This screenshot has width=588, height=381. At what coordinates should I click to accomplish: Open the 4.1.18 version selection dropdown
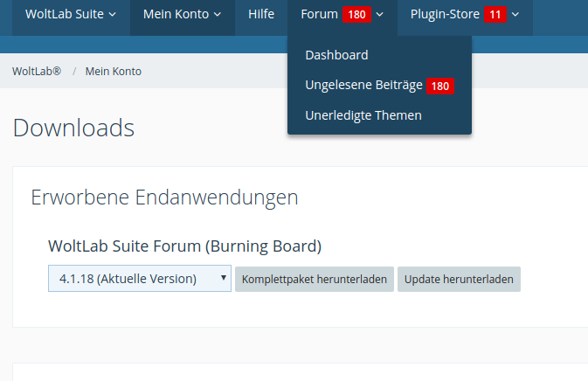tap(140, 279)
